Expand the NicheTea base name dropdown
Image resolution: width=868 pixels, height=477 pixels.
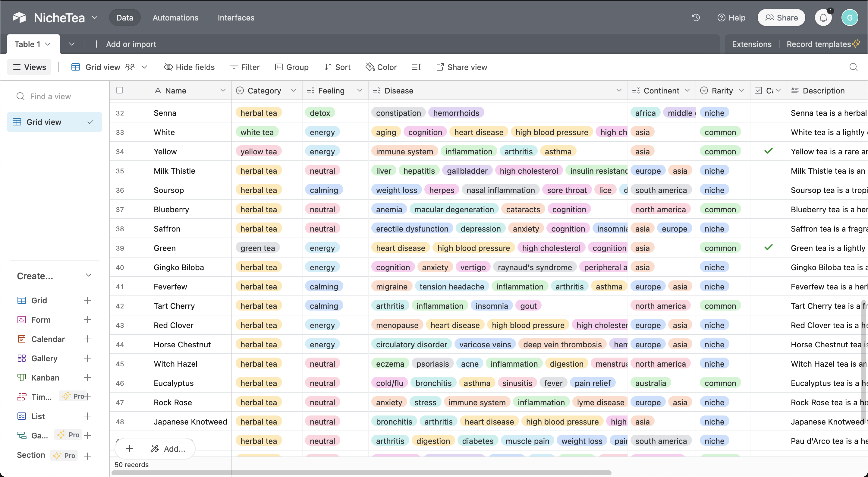(x=95, y=17)
